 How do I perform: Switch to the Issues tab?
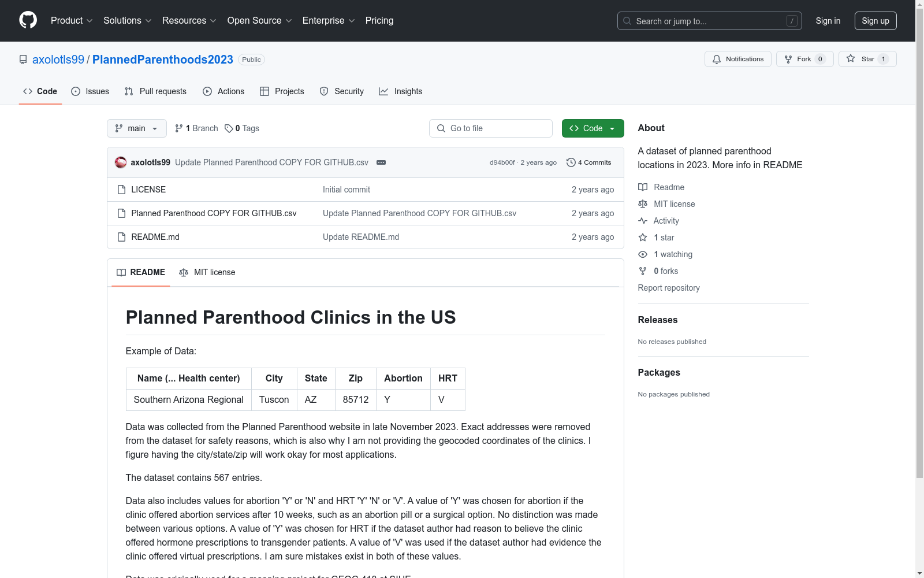tap(90, 91)
